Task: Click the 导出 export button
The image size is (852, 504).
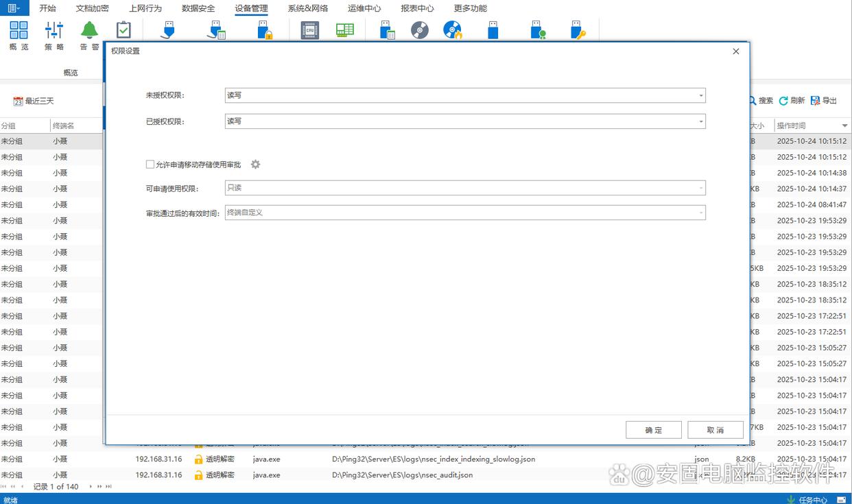Action: click(824, 101)
